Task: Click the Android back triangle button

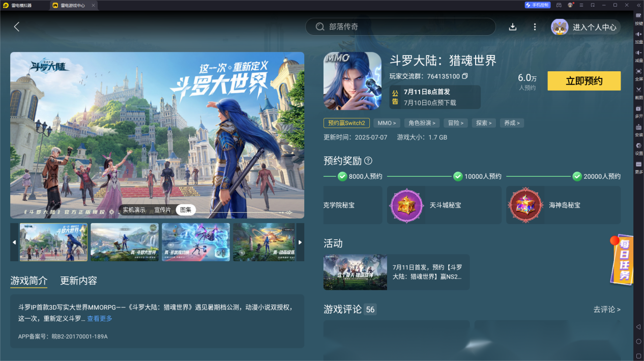Action: click(x=638, y=326)
